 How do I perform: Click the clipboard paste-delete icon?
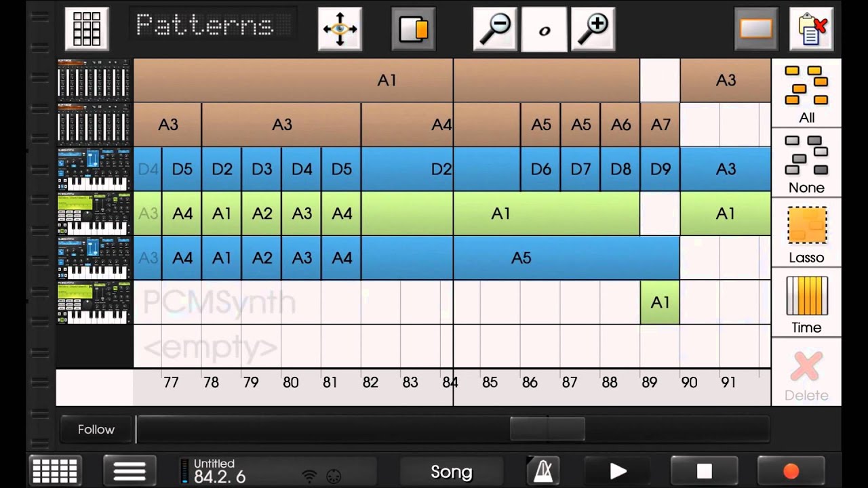tap(812, 28)
